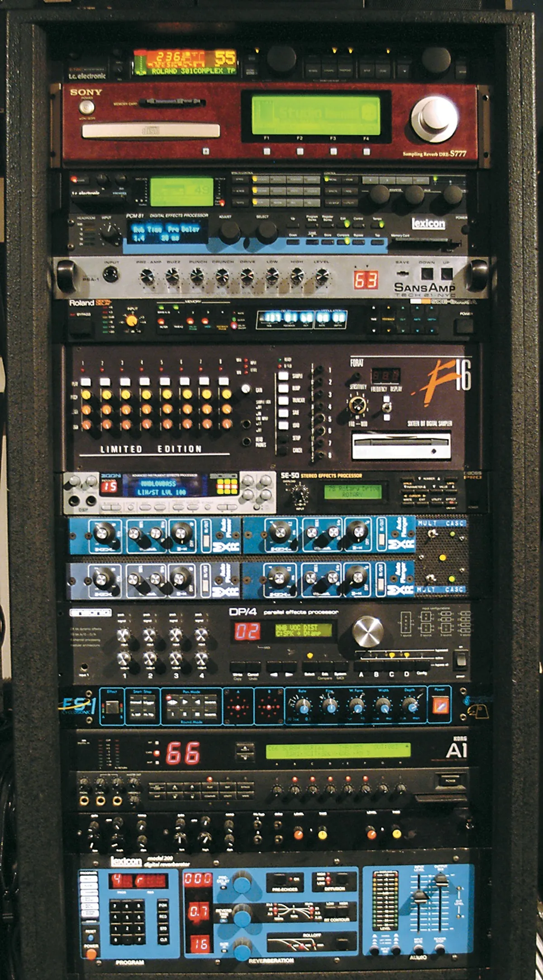Click the Forat F16 Gain knob
Image resolution: width=543 pixels, height=980 pixels.
246,389
